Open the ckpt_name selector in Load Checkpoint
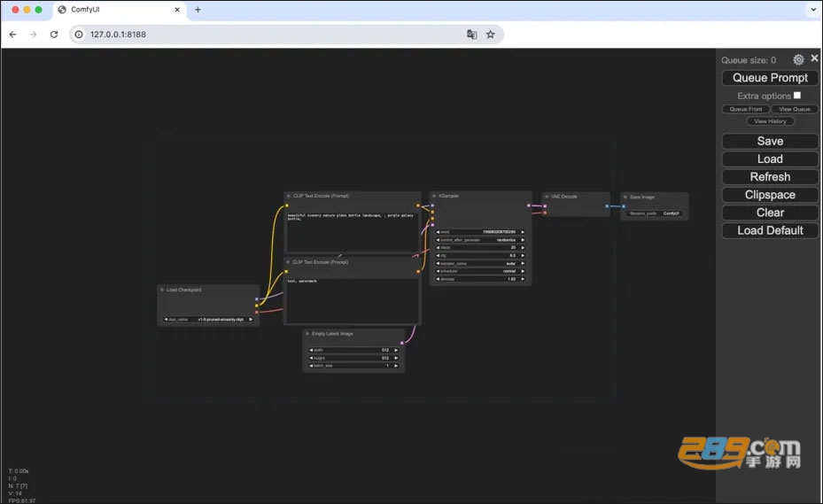Screen dimensions: 823x504 click(208, 319)
